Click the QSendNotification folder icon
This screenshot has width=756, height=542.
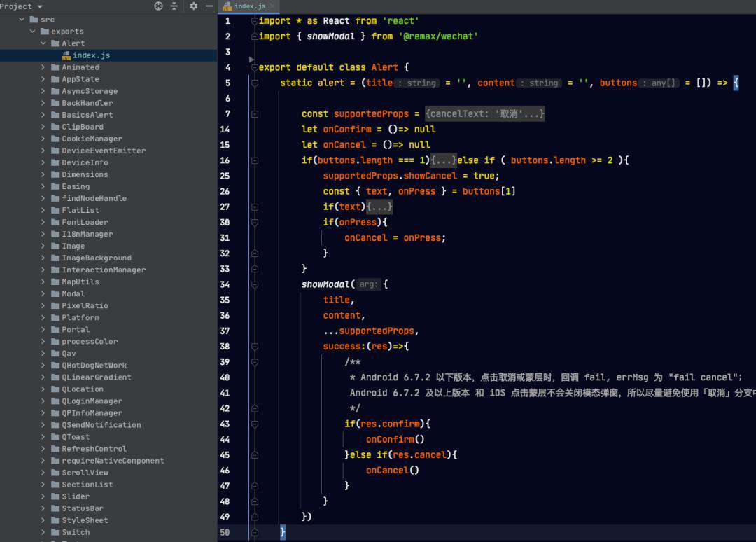click(x=55, y=425)
